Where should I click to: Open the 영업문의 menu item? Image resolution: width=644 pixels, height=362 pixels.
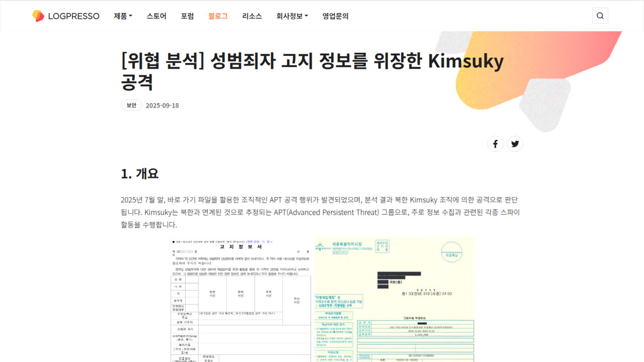tap(336, 16)
